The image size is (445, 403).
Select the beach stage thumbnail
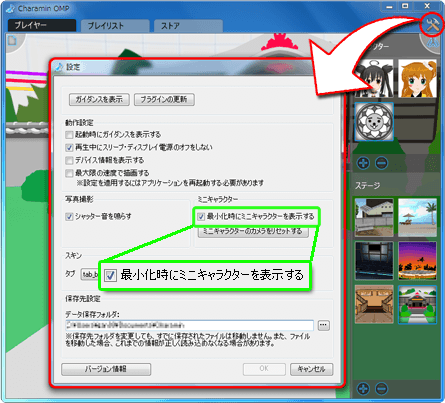pos(417,217)
